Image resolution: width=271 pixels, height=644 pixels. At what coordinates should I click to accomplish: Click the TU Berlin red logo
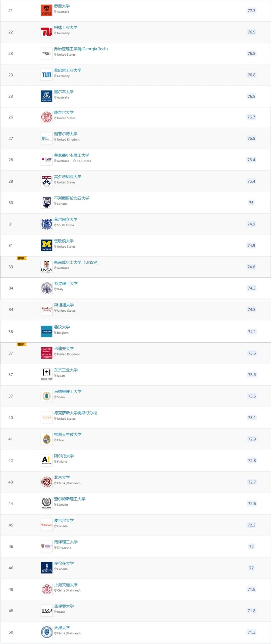click(x=46, y=32)
